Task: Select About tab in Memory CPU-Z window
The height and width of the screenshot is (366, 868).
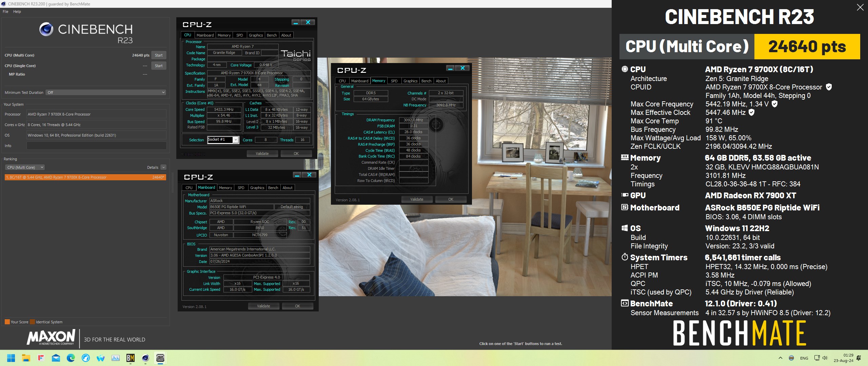Action: [x=441, y=81]
